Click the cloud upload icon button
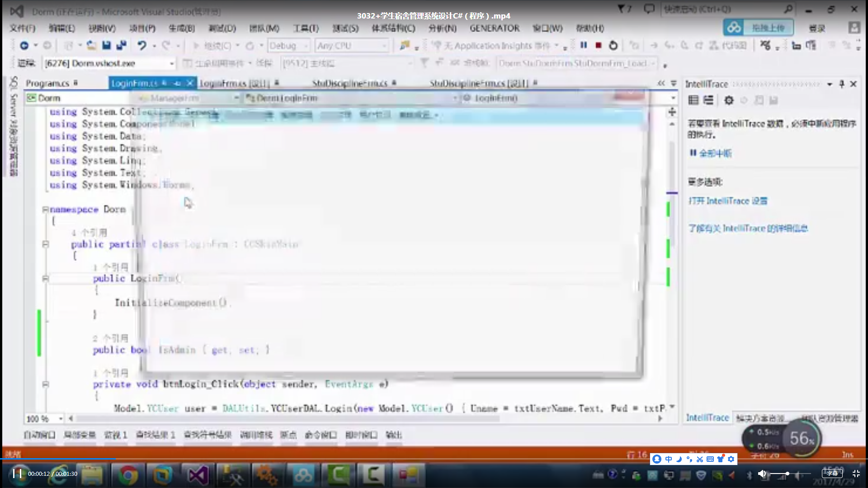The image size is (868, 488). pos(734,28)
